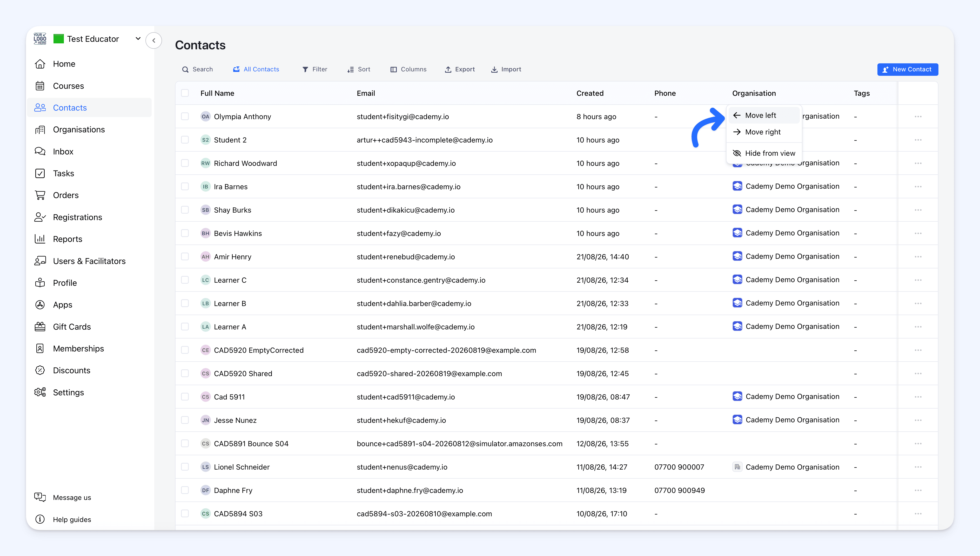Click the Organisation column header
980x556 pixels.
coord(754,93)
